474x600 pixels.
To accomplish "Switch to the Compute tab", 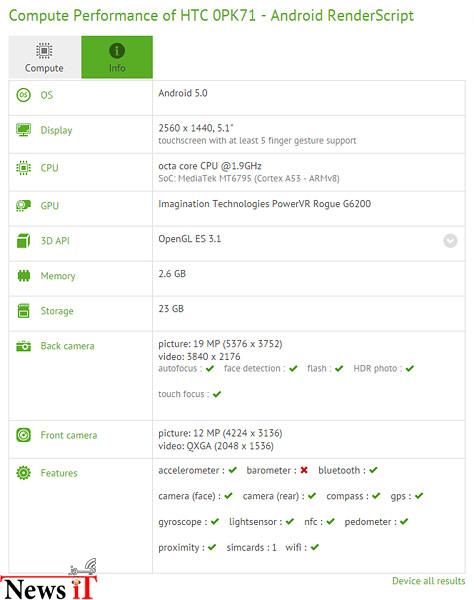I will pos(44,57).
